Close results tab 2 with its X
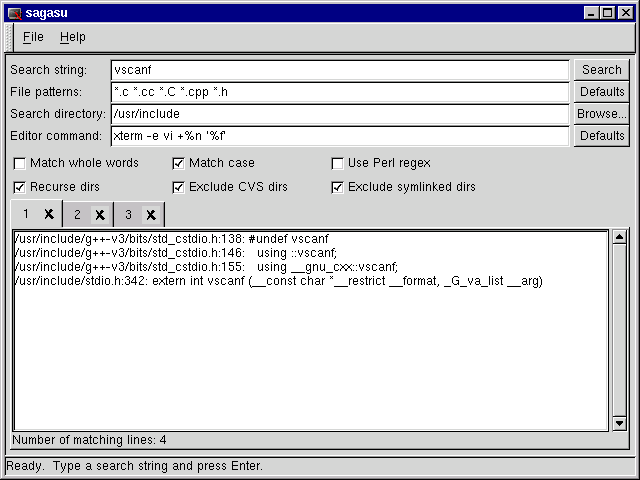The height and width of the screenshot is (480, 640). 100,215
